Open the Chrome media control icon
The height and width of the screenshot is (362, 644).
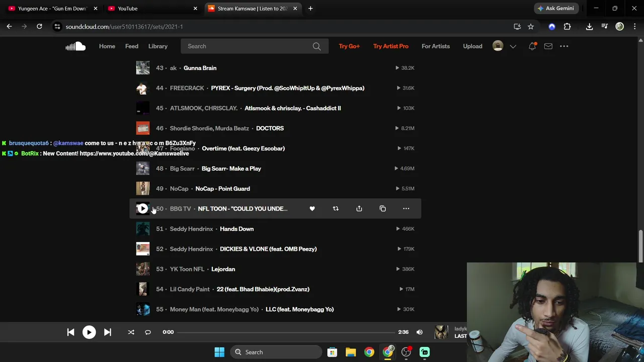605,27
